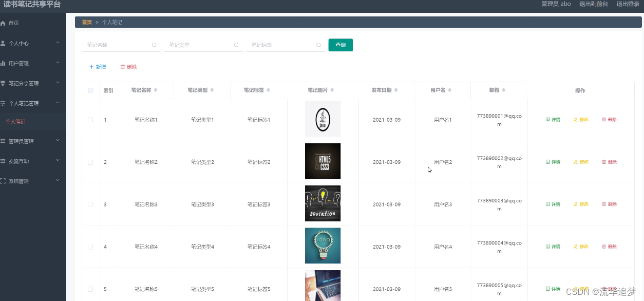Expand 用户管理 sidebar chevron

58,63
